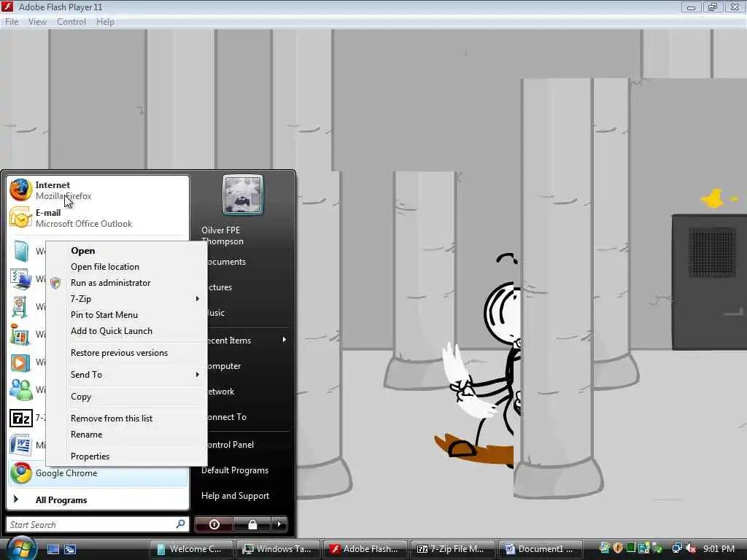The image size is (747, 560).
Task: Switch to Document1 Word taskbar button
Action: pyautogui.click(x=539, y=549)
